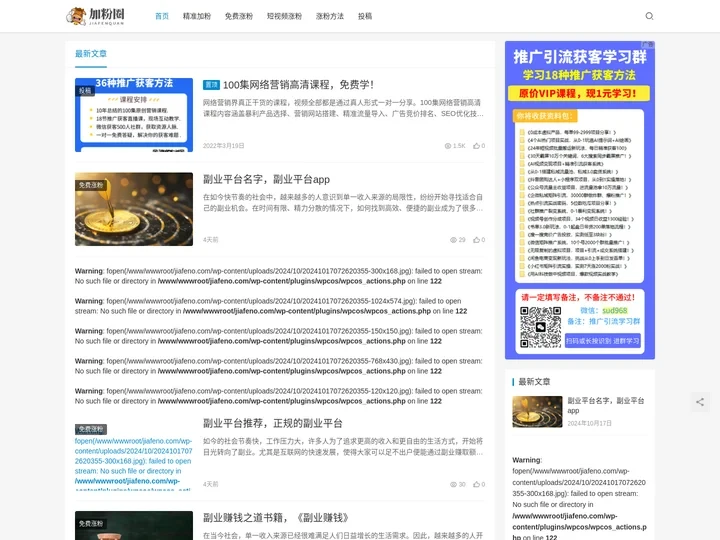Click excerpt text of 100集网络营销 article

343,108
